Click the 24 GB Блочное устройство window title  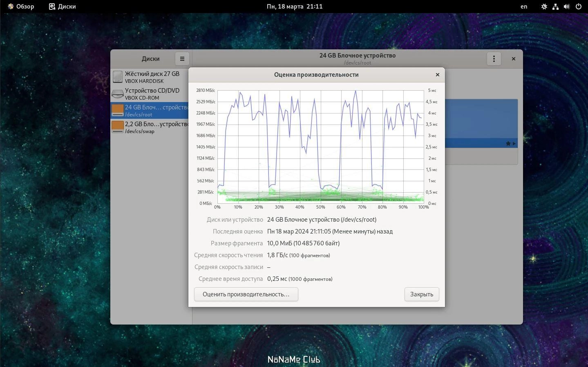[358, 56]
